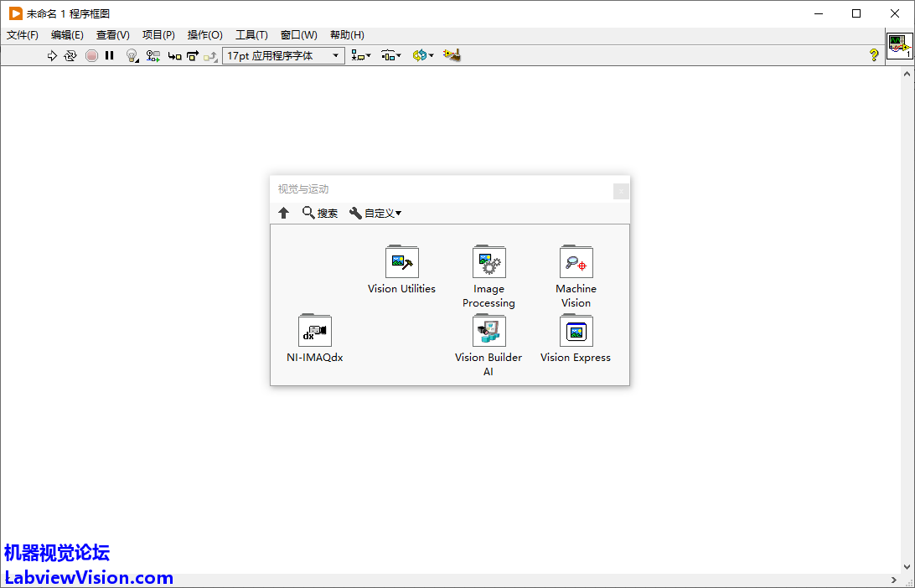
Task: Click the 搜索 palette search button
Action: pyautogui.click(x=320, y=213)
